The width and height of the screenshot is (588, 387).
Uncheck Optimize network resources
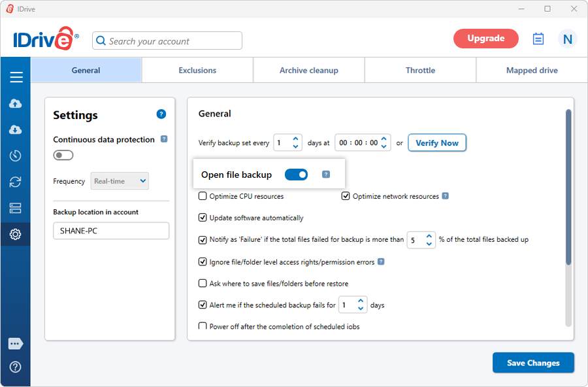(346, 196)
